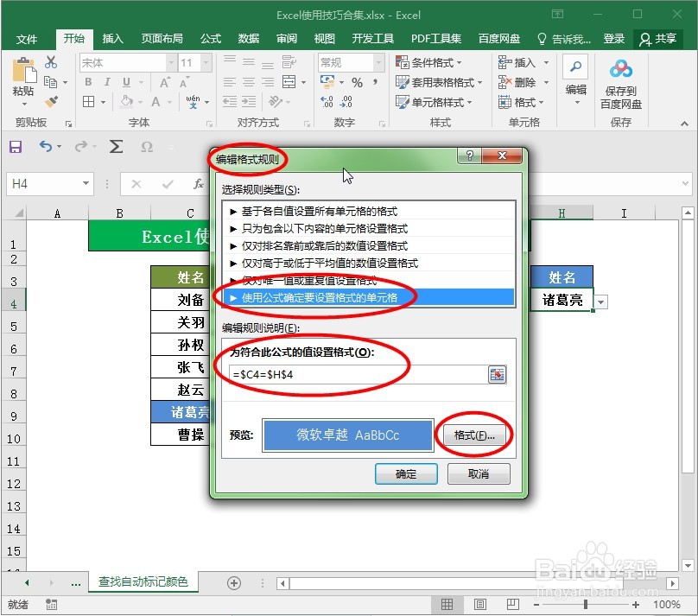Select rule 仅对排名靠前或靠后的数值设置格式
Image resolution: width=698 pixels, height=616 pixels.
369,246
